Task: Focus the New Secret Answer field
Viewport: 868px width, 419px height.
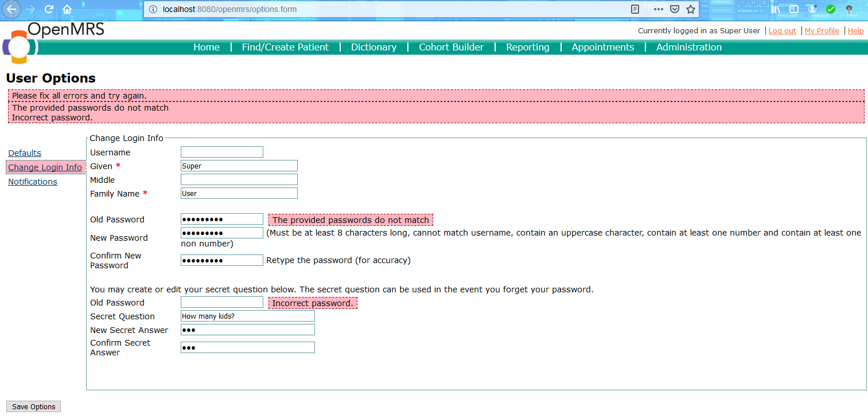Action: 248,330
